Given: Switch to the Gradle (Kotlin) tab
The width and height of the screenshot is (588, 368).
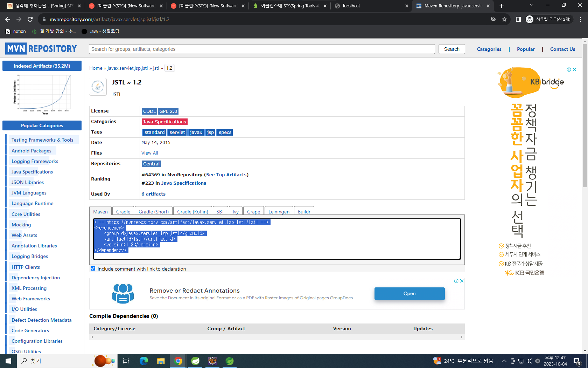Looking at the screenshot, I should click(192, 212).
